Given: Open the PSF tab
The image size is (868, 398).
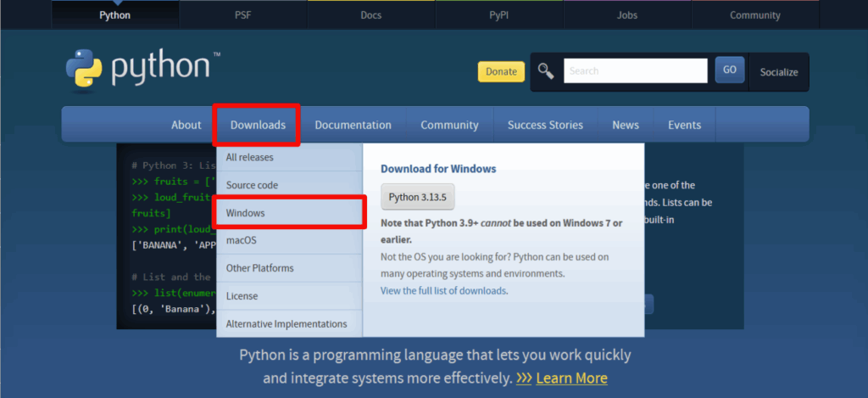Looking at the screenshot, I should pos(243,15).
